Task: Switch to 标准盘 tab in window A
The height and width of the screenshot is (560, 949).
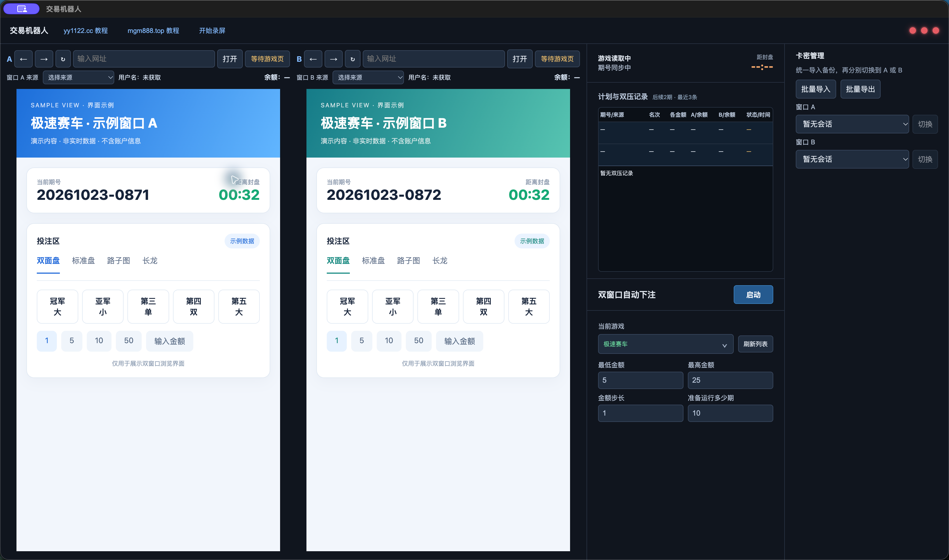Action: point(83,261)
